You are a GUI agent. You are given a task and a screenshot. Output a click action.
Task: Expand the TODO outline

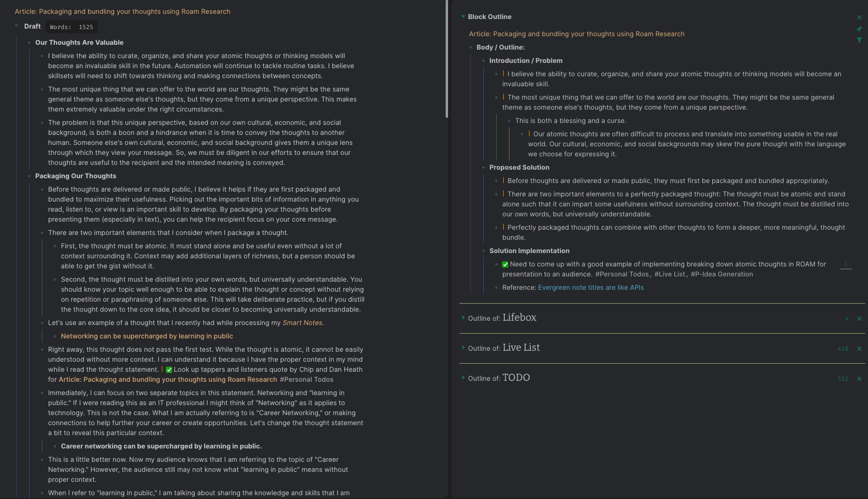(463, 377)
